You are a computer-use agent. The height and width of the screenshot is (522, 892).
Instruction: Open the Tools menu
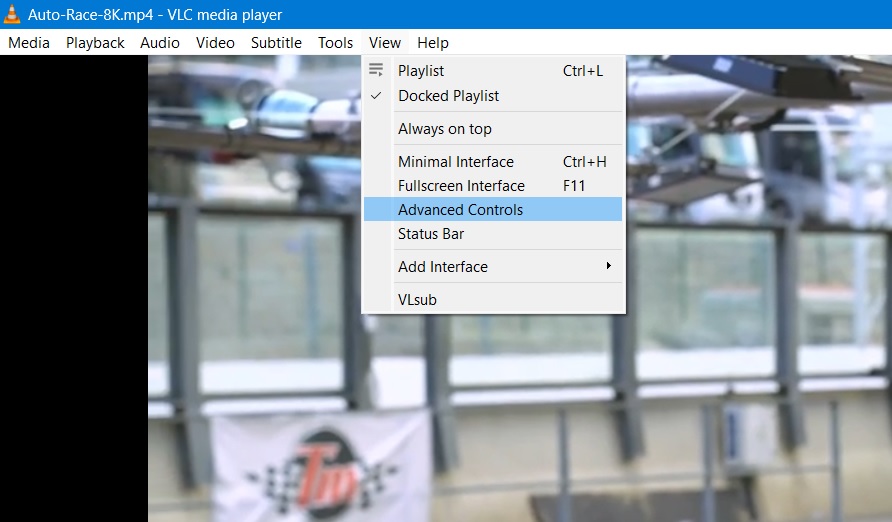pyautogui.click(x=335, y=43)
